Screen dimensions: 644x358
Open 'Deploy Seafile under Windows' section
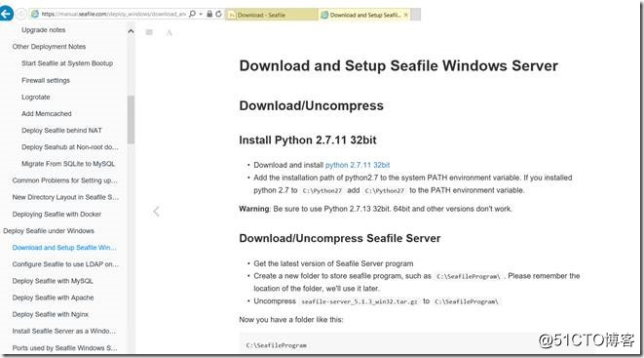click(49, 231)
